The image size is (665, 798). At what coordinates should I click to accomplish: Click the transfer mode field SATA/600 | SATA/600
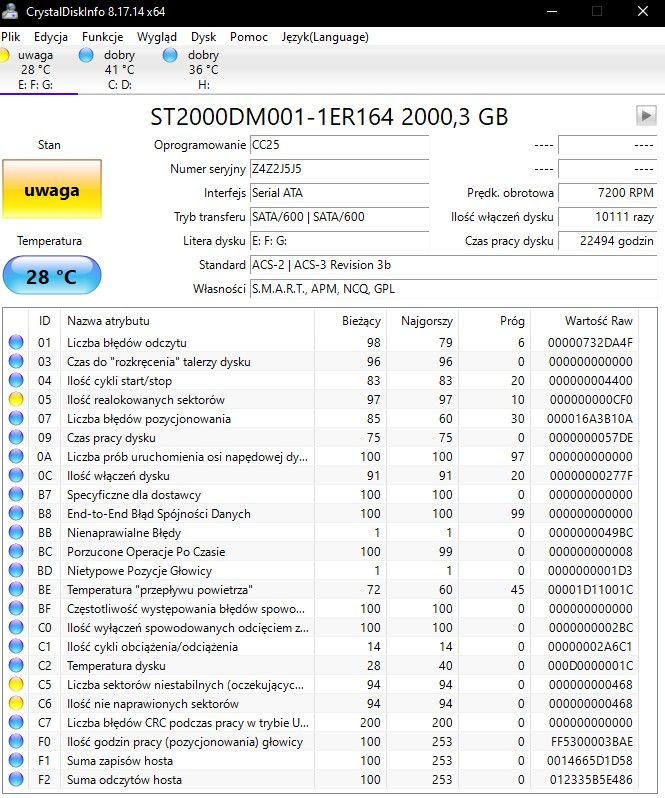tap(339, 217)
